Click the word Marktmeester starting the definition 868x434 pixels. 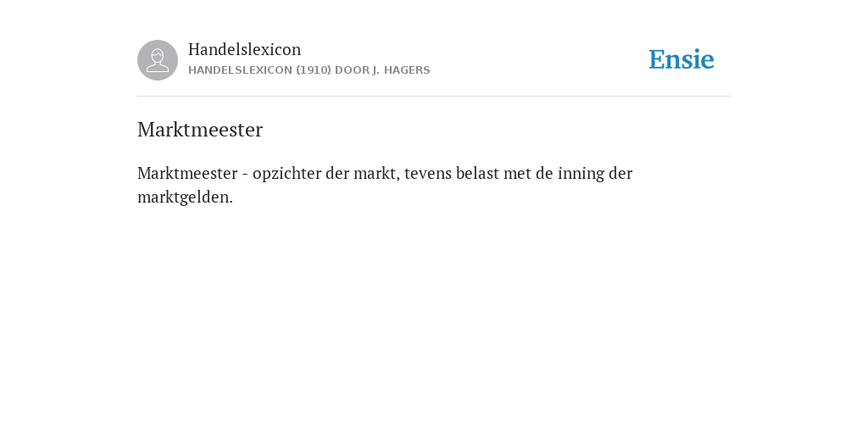coord(187,173)
